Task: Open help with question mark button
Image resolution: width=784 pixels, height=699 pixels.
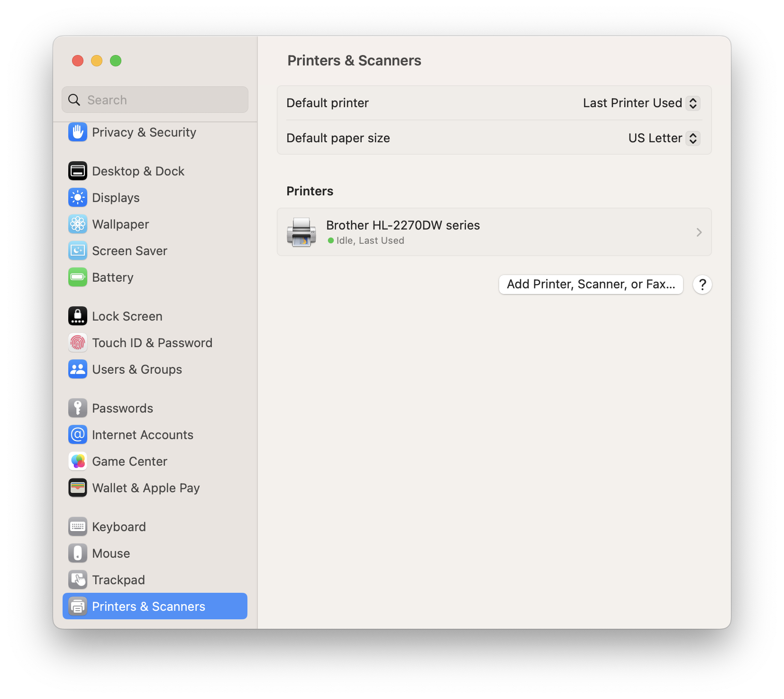Action: point(702,285)
